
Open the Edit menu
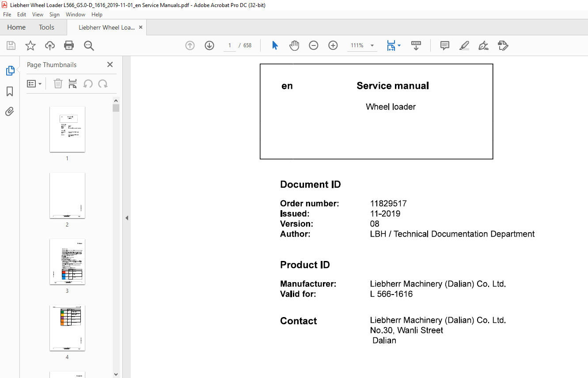[22, 15]
